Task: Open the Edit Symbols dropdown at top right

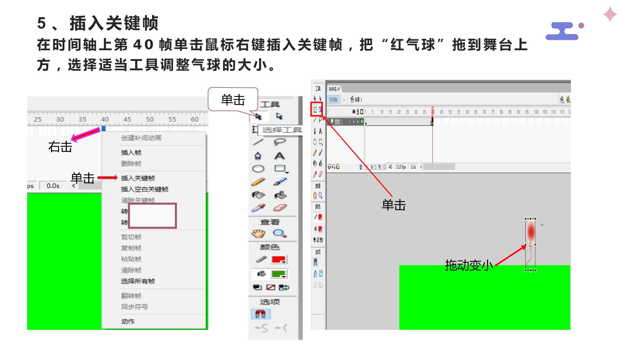Action: pyautogui.click(x=568, y=100)
